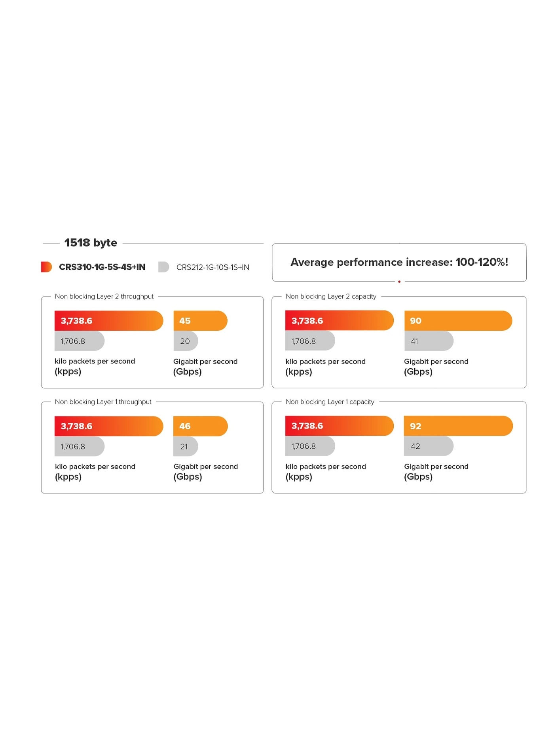Click the orange 90 Gbps capacity bar
This screenshot has width=554, height=756.
pos(458,321)
